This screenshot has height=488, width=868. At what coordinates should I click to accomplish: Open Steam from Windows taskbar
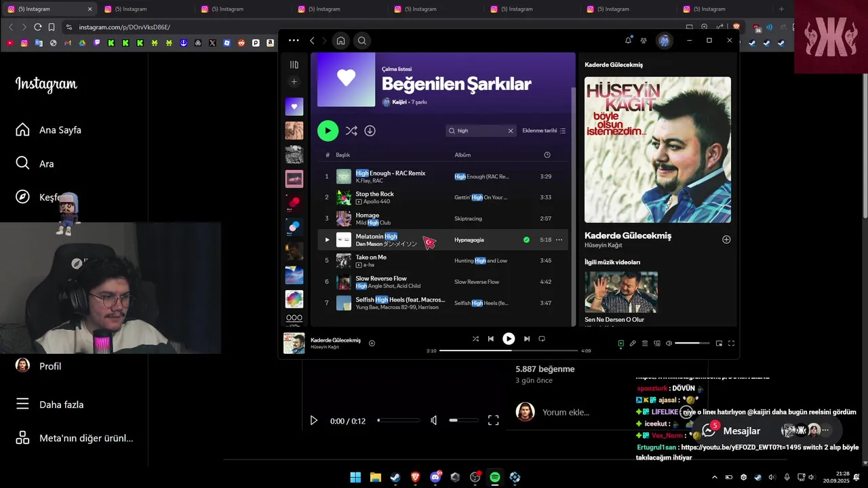pyautogui.click(x=395, y=477)
